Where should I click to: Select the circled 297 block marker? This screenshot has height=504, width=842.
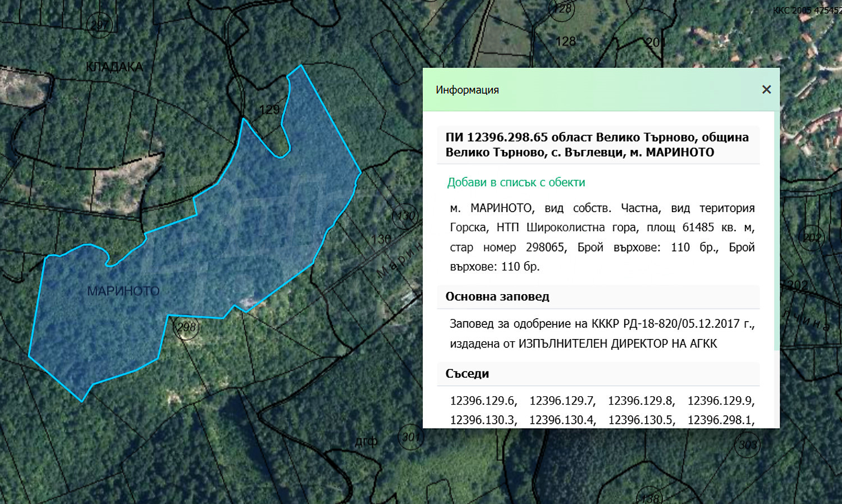(100, 25)
